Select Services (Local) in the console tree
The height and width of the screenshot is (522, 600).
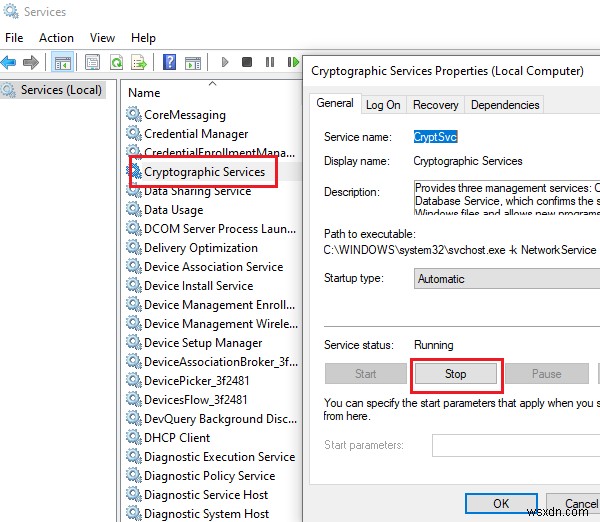coord(53,90)
